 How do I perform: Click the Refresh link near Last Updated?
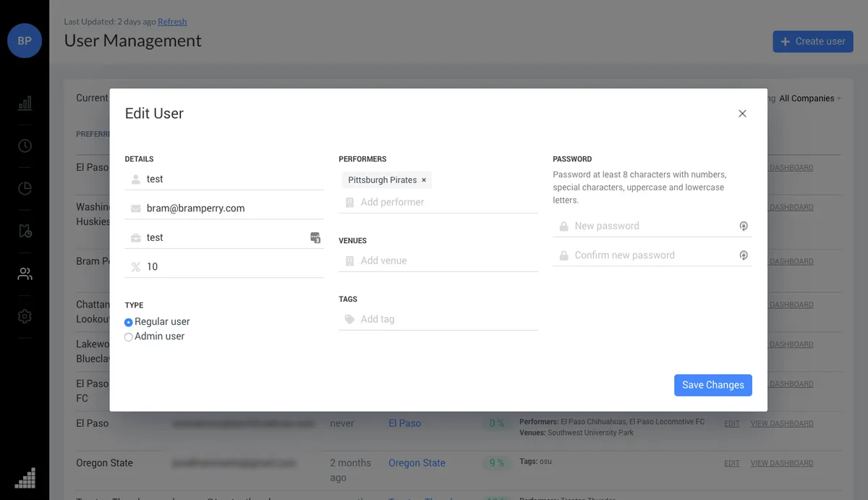[172, 22]
